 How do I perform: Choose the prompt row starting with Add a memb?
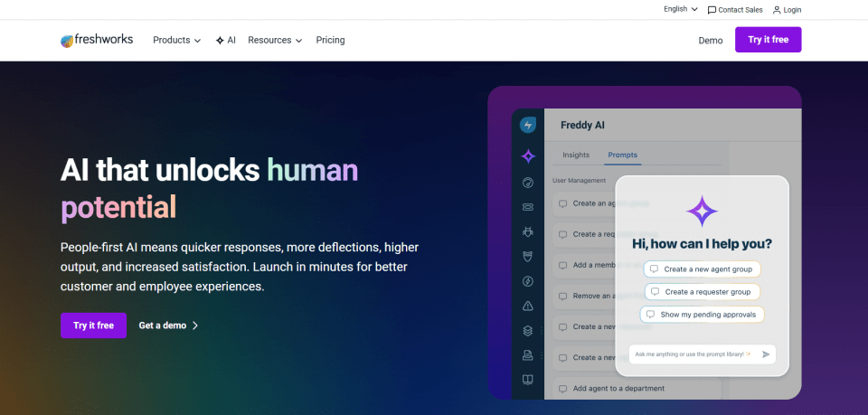(x=584, y=265)
